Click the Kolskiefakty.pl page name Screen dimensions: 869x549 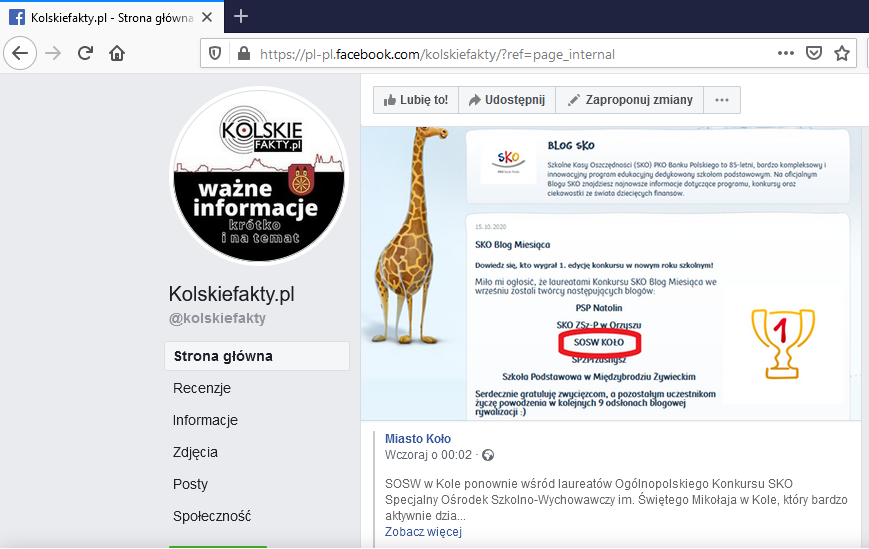pos(232,294)
